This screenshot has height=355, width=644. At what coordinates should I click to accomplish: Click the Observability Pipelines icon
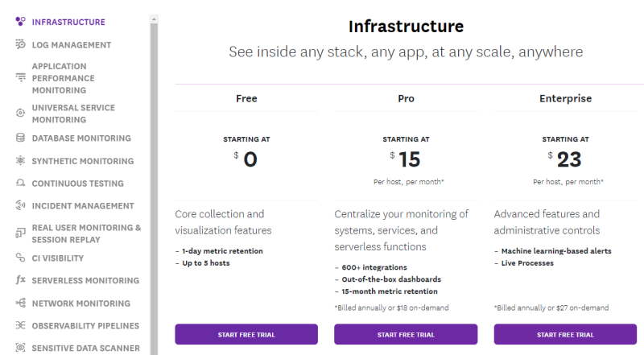tap(20, 326)
